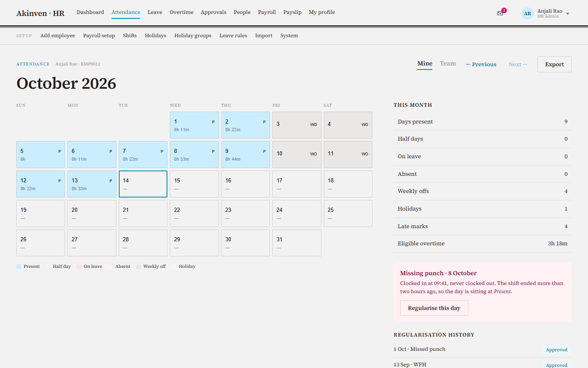Image resolution: width=588 pixels, height=368 pixels.
Task: Select October 13 attendance day
Action: point(92,184)
